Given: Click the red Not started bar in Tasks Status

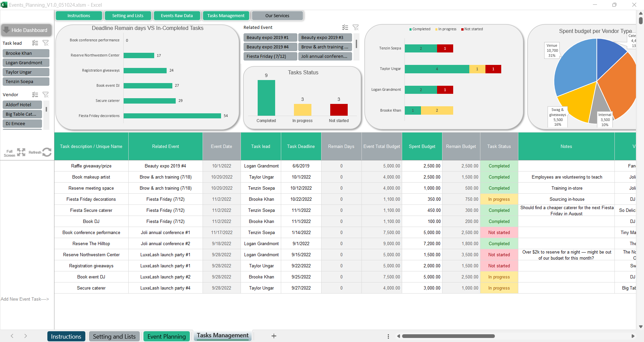Looking at the screenshot, I should pos(339,110).
